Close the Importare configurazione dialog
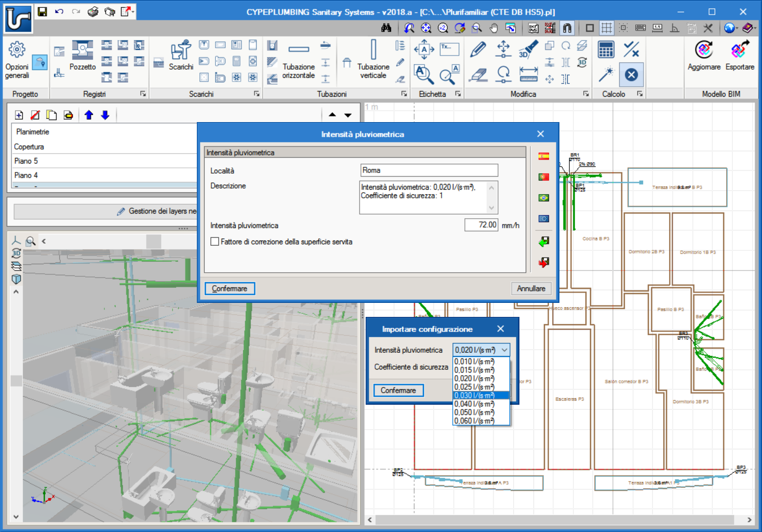This screenshot has width=762, height=532. (500, 329)
